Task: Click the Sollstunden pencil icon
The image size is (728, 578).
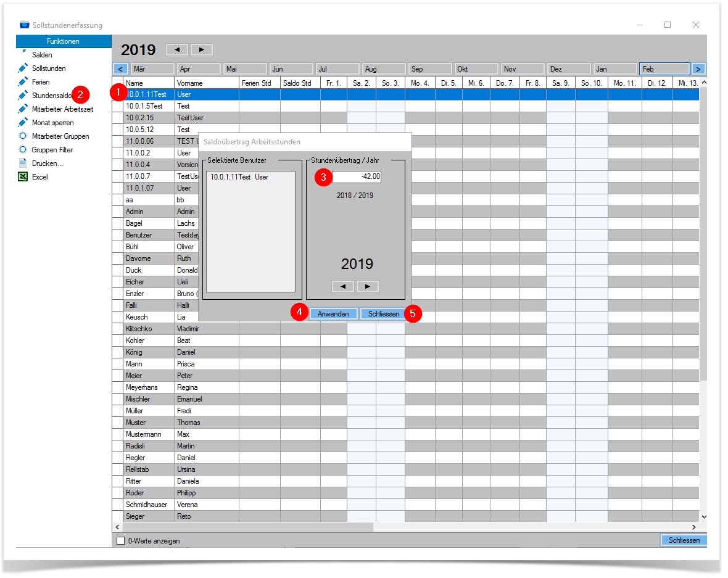Action: pyautogui.click(x=23, y=68)
